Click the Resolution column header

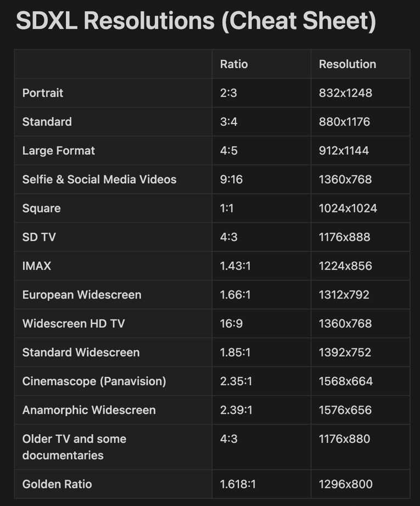pyautogui.click(x=347, y=64)
